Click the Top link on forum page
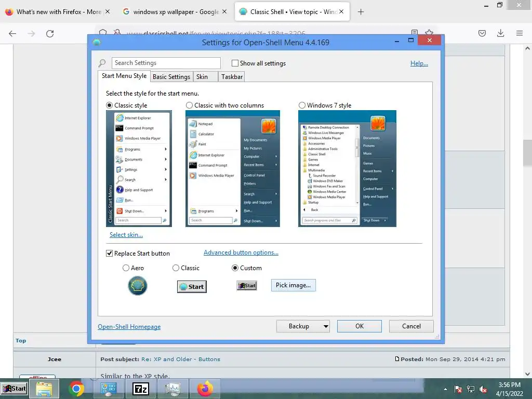This screenshot has height=399, width=532. click(21, 340)
